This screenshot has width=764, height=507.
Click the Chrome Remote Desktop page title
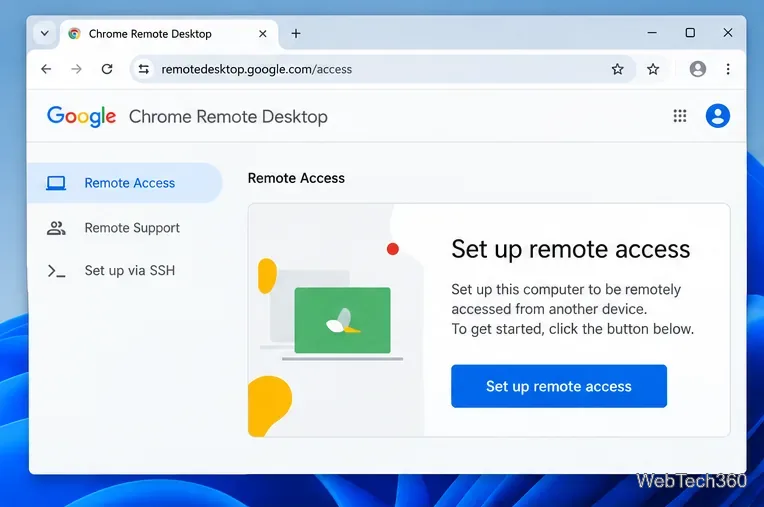coord(228,117)
